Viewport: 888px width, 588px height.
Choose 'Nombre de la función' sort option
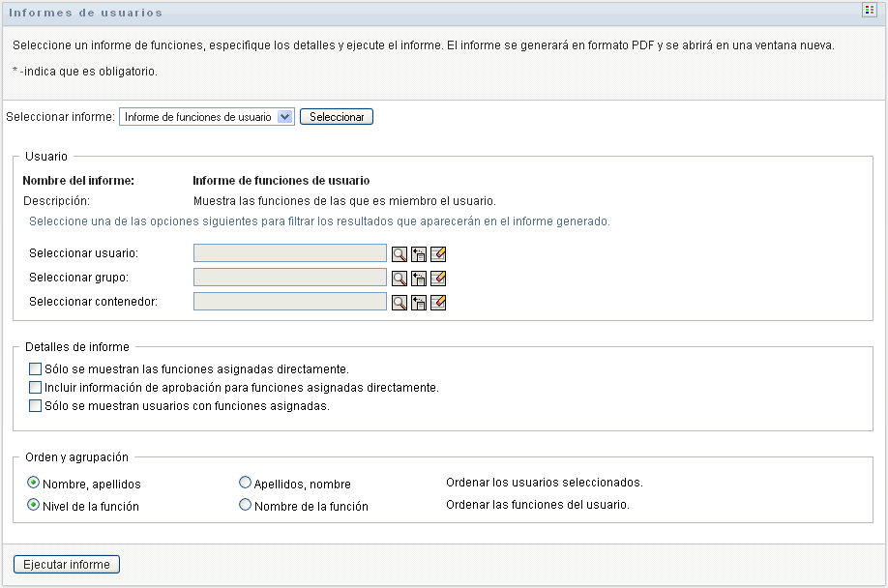(245, 505)
